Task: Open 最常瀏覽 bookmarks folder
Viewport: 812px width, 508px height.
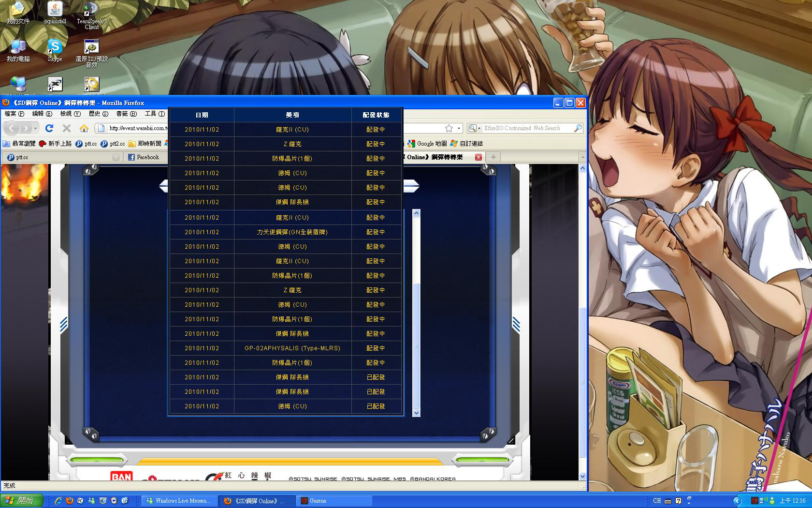Action: click(x=19, y=144)
